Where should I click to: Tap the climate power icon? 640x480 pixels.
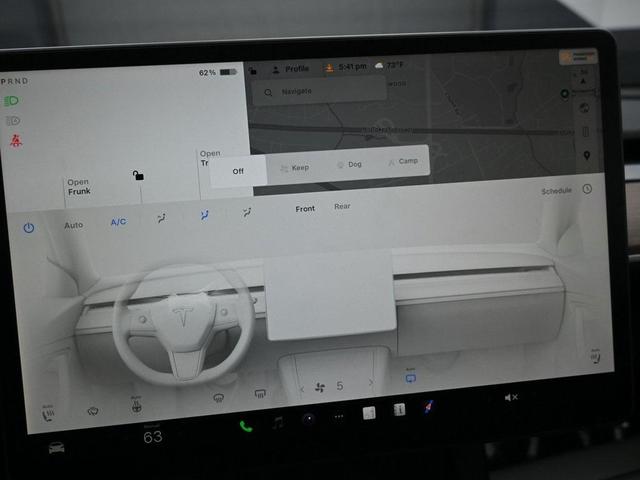(x=28, y=227)
